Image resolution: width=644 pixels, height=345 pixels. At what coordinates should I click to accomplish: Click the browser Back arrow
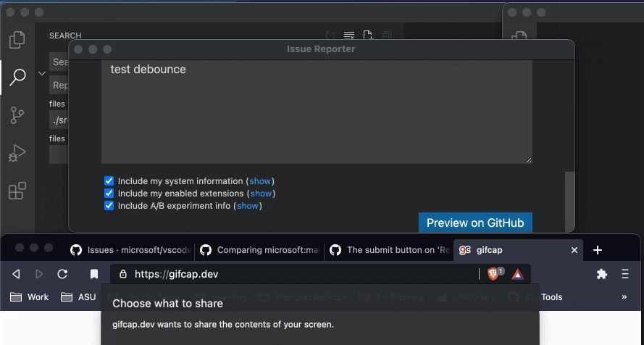tap(17, 274)
